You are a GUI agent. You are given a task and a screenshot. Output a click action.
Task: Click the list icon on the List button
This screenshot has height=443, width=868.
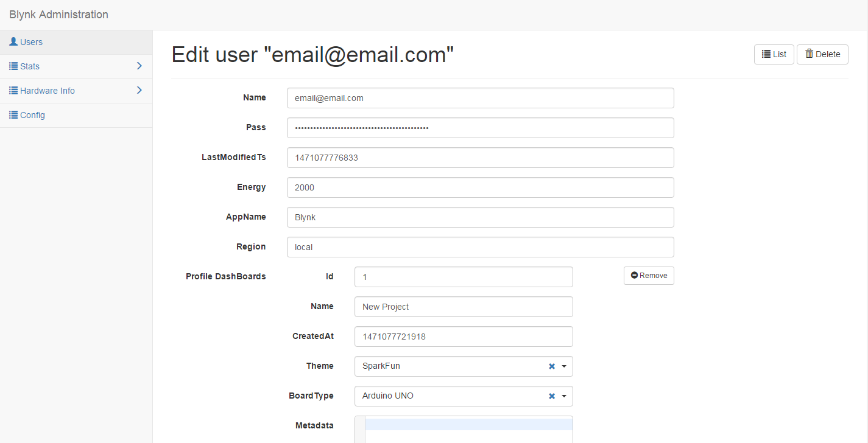coord(766,54)
